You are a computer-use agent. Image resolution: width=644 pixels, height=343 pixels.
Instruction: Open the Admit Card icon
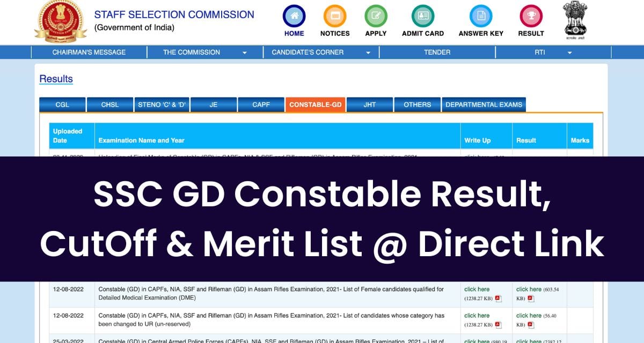[423, 16]
